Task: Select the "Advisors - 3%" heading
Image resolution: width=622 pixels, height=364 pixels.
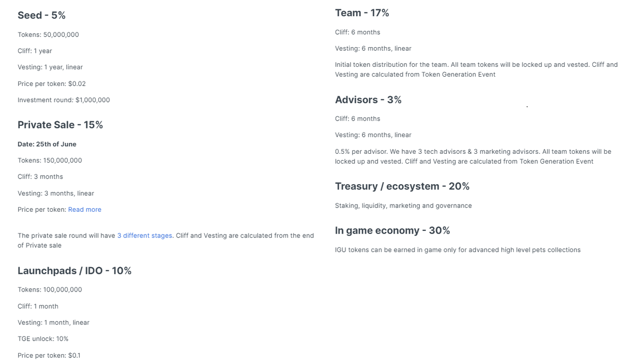Action: coord(368,100)
